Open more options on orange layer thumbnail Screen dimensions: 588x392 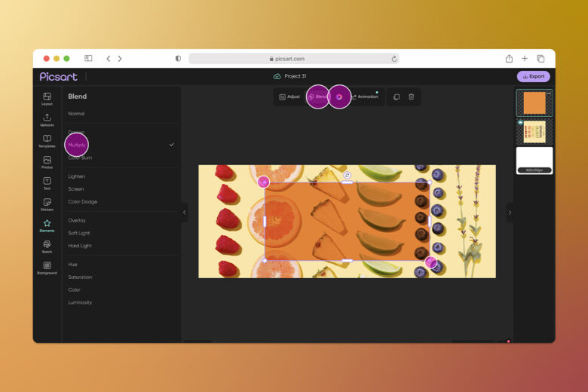[549, 93]
